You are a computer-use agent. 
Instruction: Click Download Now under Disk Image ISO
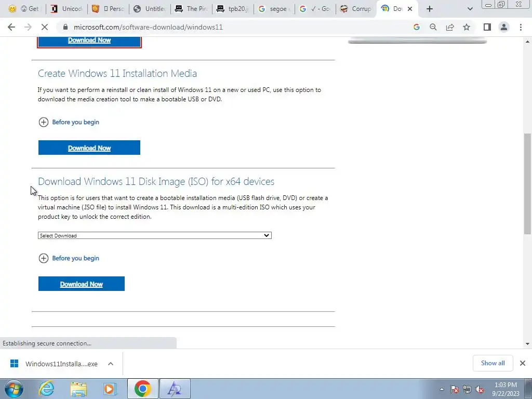82,284
